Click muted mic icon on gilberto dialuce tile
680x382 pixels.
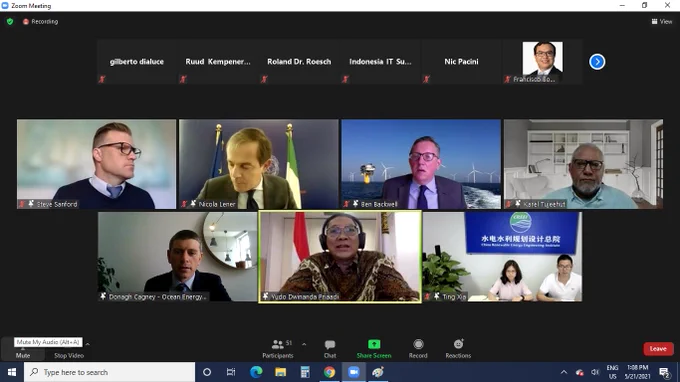102,79
